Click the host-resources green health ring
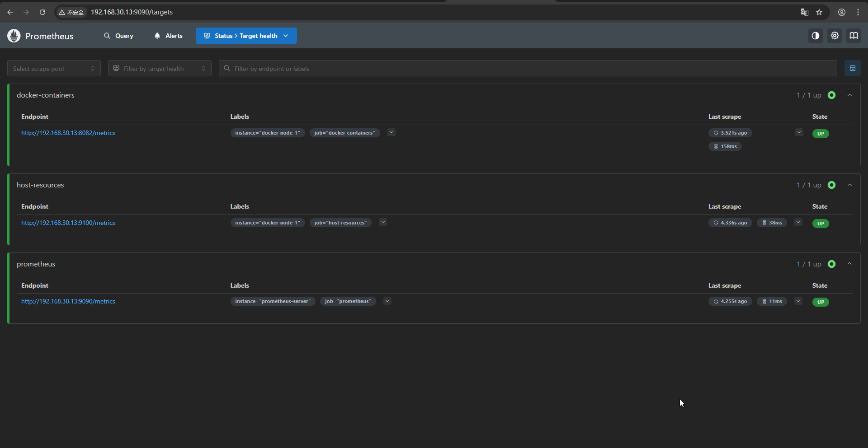This screenshot has width=868, height=448. [x=831, y=185]
